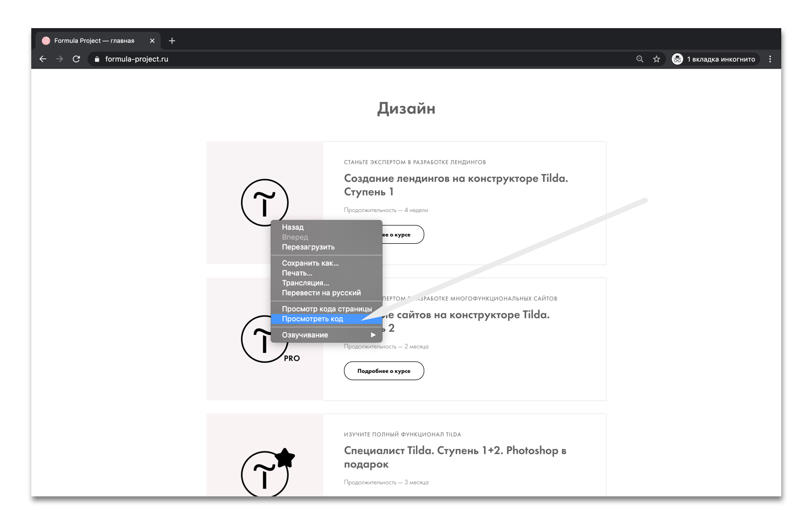Screen dimensions: 812x525
Task: Click the 1 вкладка инкогнито label
Action: pos(721,59)
